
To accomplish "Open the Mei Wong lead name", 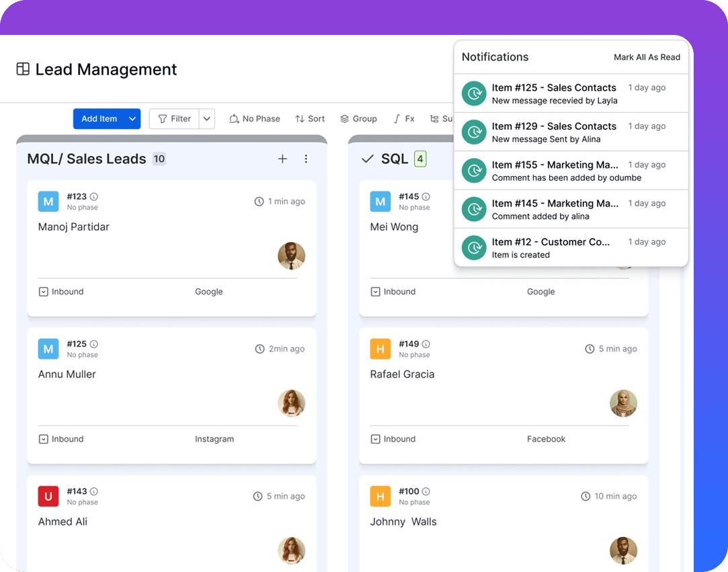I will pos(394,227).
